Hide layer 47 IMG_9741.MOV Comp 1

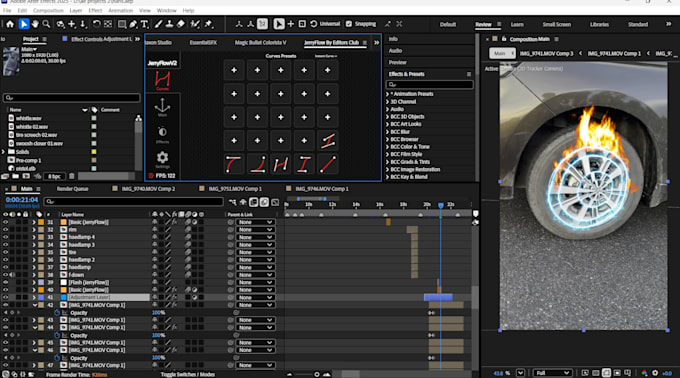click(x=6, y=365)
